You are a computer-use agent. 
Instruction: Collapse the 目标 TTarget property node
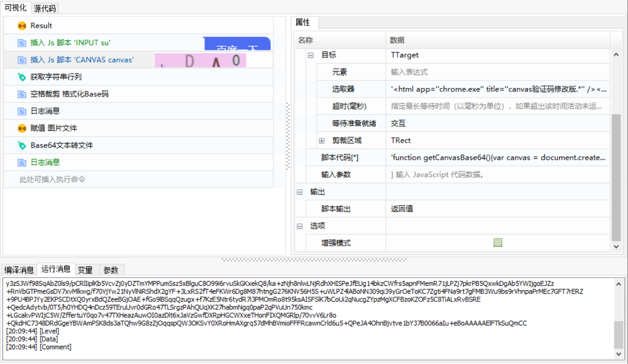point(311,55)
